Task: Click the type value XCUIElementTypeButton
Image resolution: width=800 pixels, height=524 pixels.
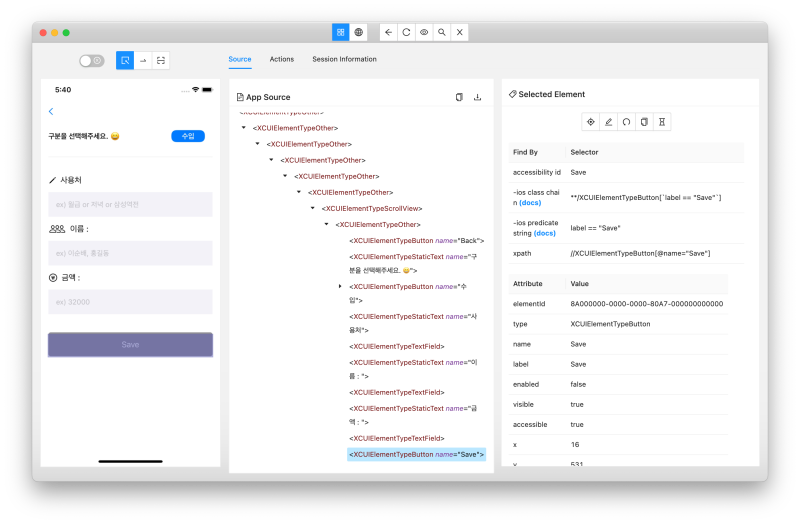Action: coord(610,324)
